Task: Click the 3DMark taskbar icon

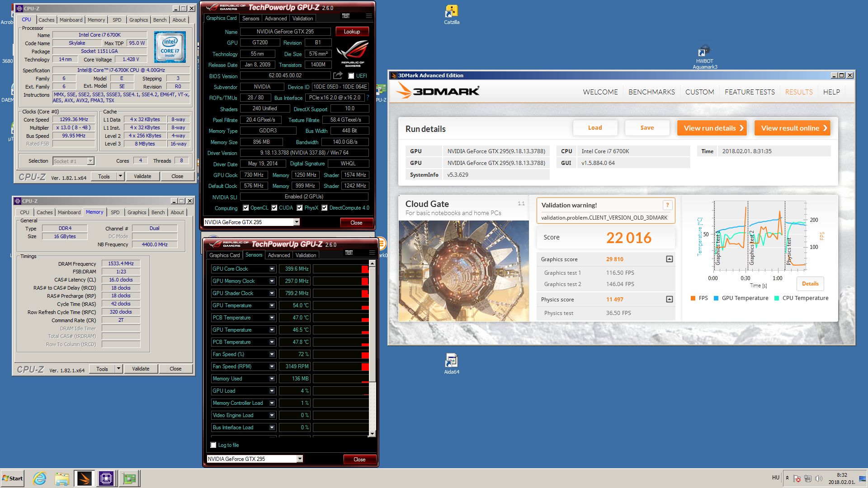Action: point(84,478)
